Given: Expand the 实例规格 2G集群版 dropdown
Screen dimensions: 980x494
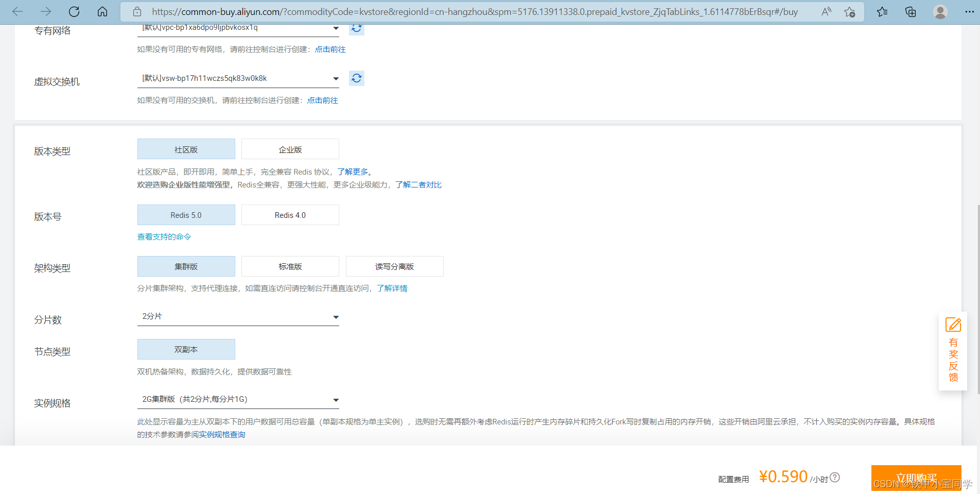Looking at the screenshot, I should (x=238, y=399).
